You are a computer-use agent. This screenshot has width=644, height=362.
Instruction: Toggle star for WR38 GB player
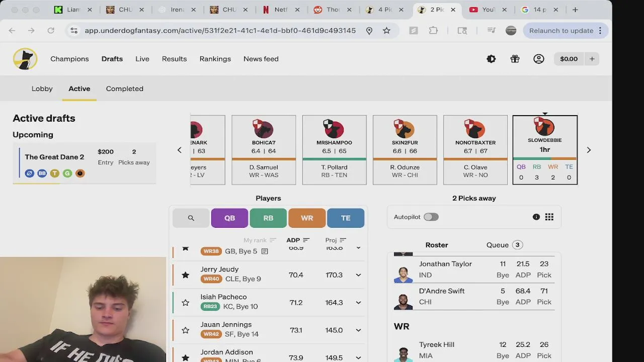[186, 248]
